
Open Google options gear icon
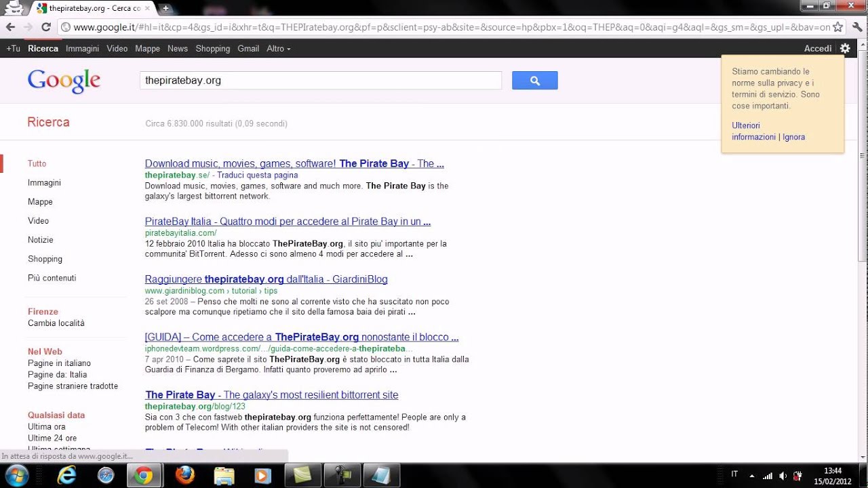tap(845, 48)
